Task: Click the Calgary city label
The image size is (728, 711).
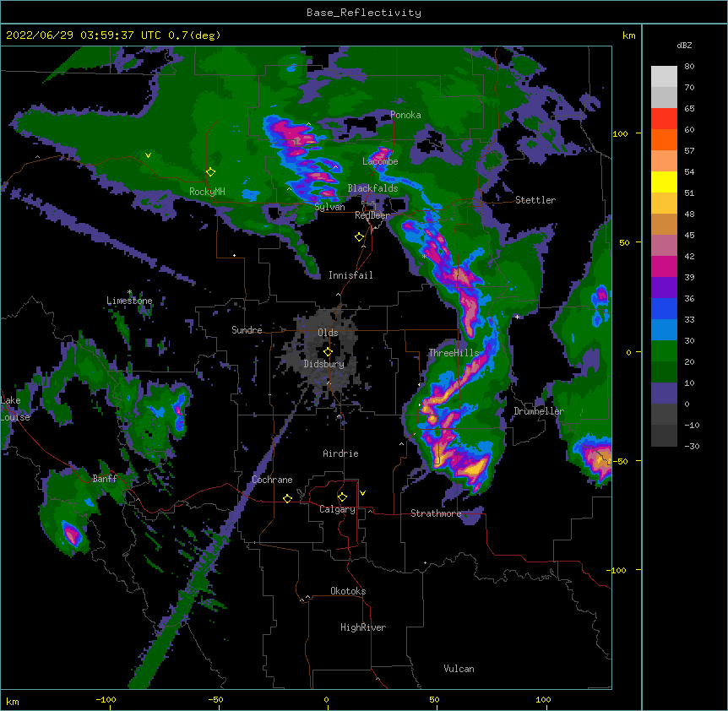Action: (337, 509)
